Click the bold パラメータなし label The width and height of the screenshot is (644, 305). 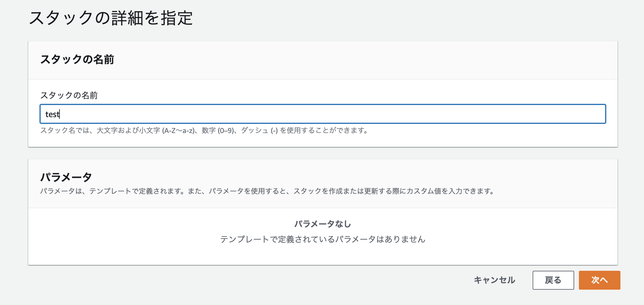tap(323, 224)
